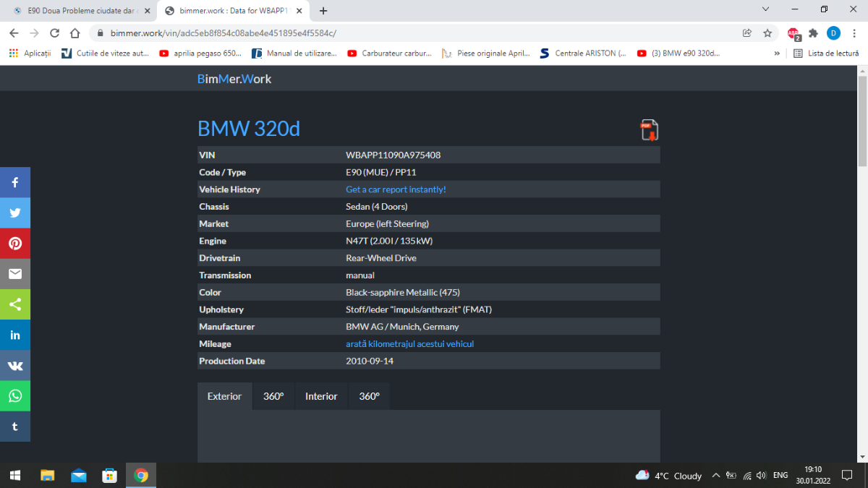Open the ABP ad blocker extension
Image resolution: width=868 pixels, height=488 pixels.
(x=793, y=33)
